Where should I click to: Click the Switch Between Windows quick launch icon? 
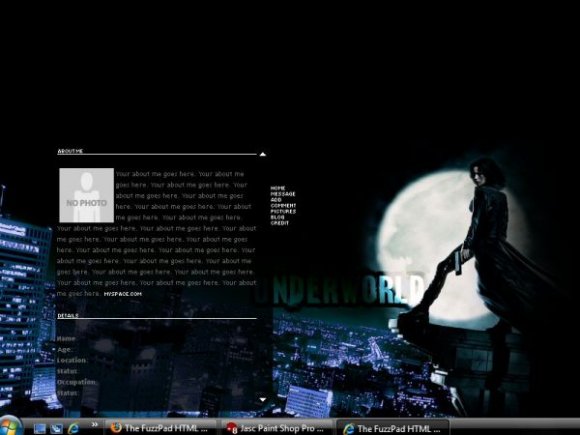tap(57, 428)
